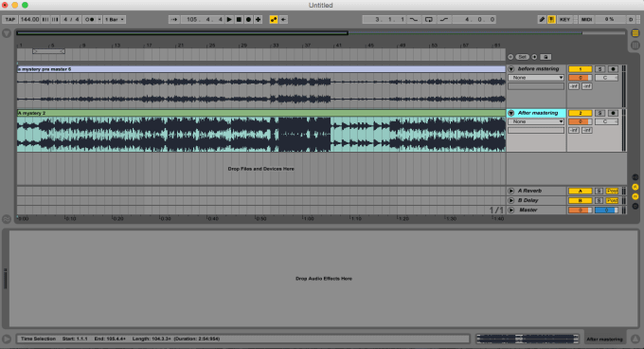Collapse the After mastering track
This screenshot has width=644, height=349.
tap(511, 113)
